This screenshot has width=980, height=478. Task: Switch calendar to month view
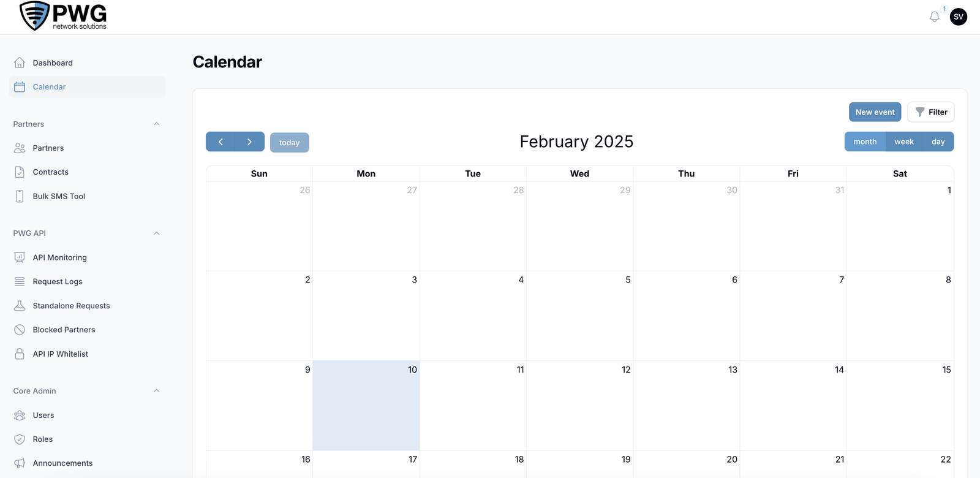(x=865, y=142)
